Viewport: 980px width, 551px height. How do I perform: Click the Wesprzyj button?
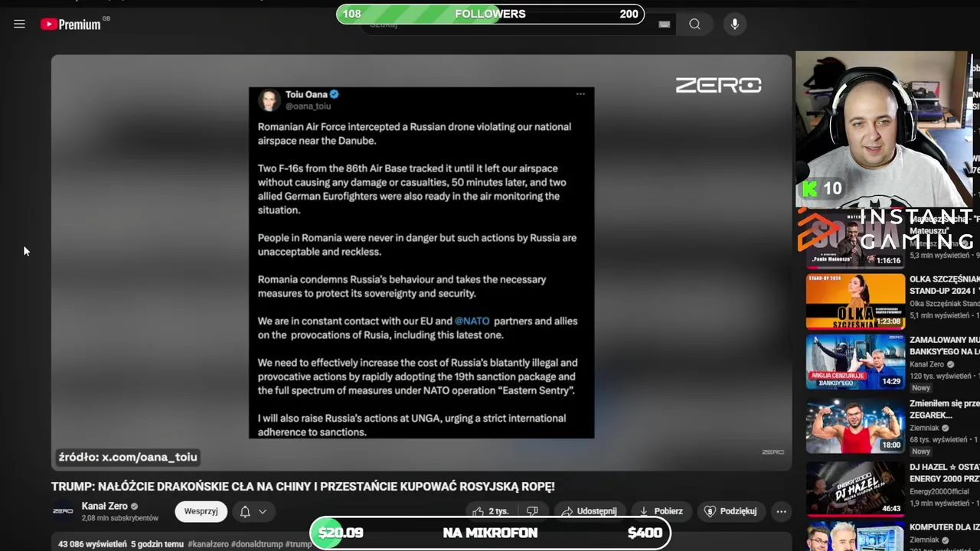201,511
